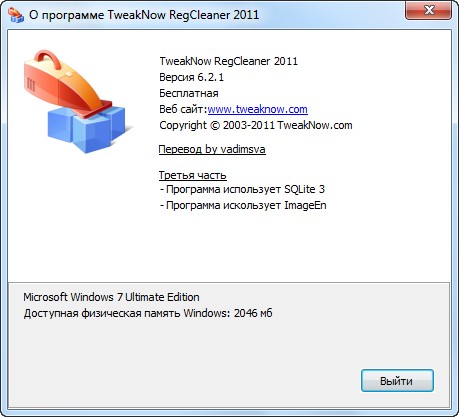The height and width of the screenshot is (417, 459).
Task: Close the About dialog with X button
Action: click(429, 10)
